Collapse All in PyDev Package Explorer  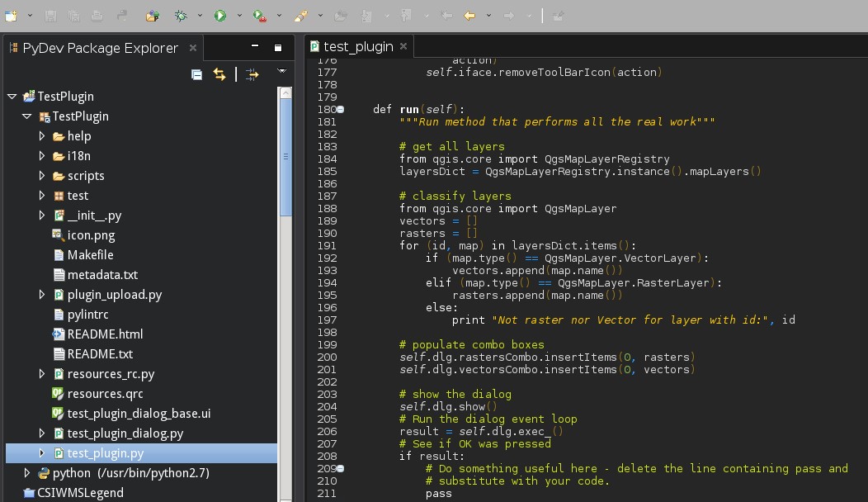[x=196, y=74]
